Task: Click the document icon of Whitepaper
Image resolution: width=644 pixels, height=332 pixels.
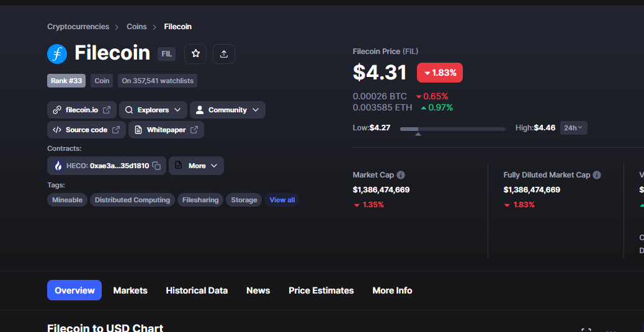Action: [138, 130]
